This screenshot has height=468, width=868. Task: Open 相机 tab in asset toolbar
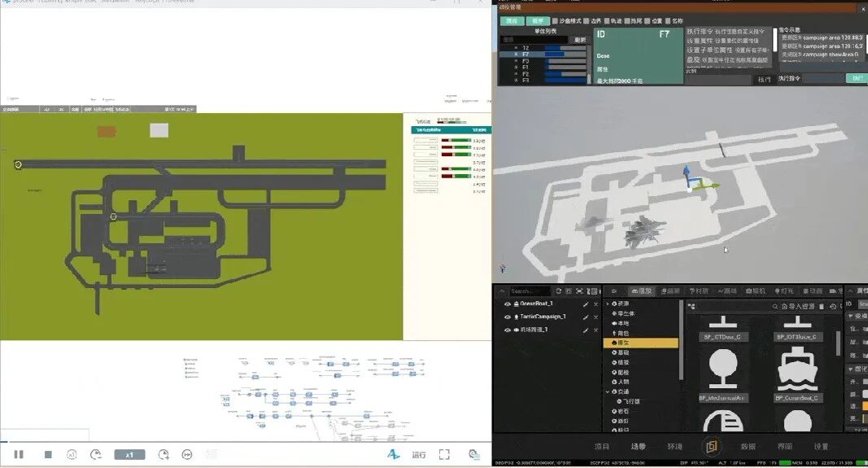click(x=756, y=291)
